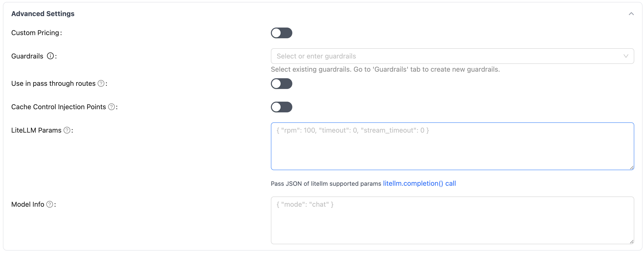
Task: Enable Cache Control Injection Points
Action: (281, 107)
